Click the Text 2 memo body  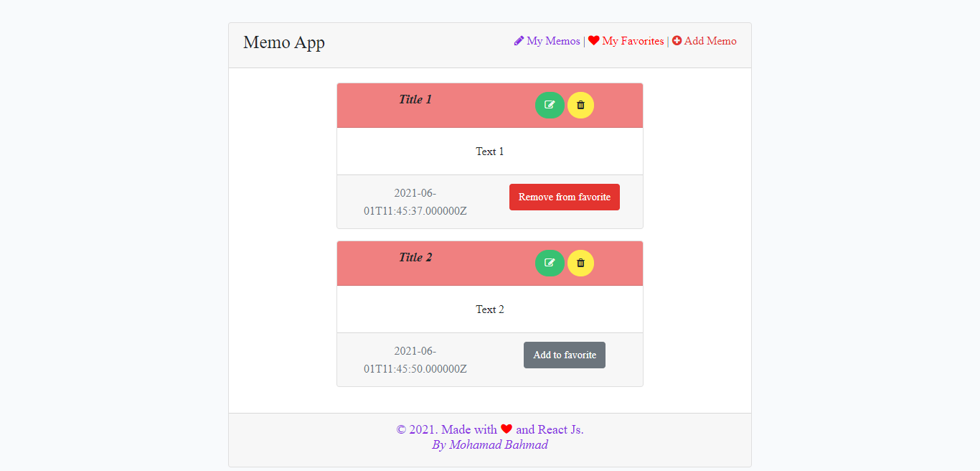pyautogui.click(x=489, y=309)
